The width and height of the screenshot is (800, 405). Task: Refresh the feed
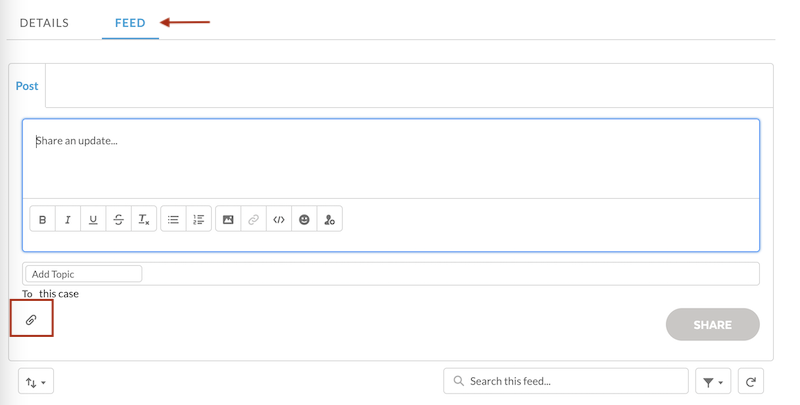point(751,382)
